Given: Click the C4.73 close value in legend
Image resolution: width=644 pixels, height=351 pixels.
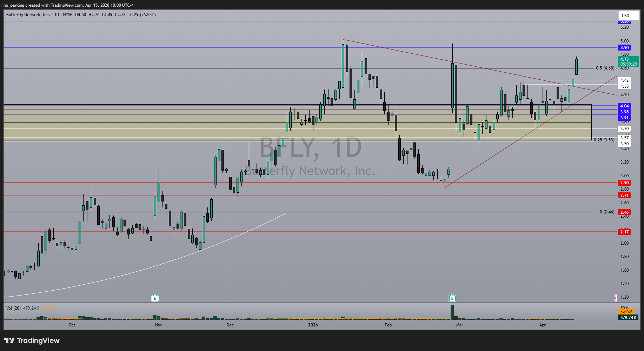Looking at the screenshot, I should coord(120,15).
